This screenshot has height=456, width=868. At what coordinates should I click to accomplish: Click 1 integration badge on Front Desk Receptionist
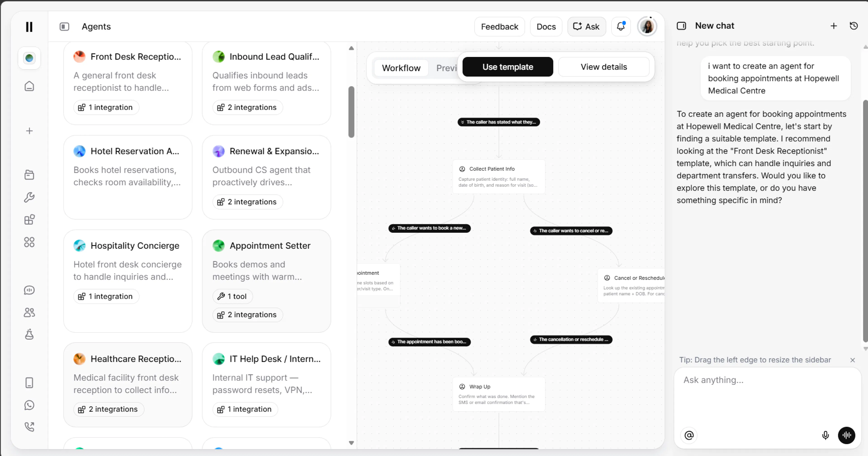coord(106,107)
